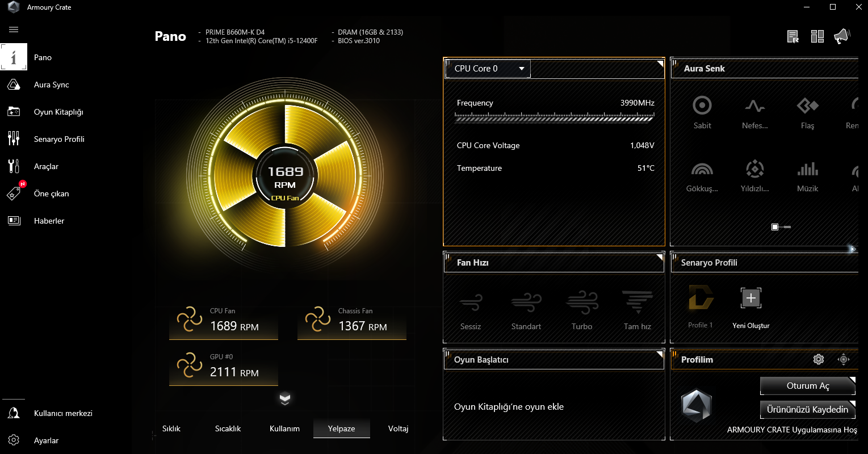Select the Müzik lighting effect

(807, 176)
